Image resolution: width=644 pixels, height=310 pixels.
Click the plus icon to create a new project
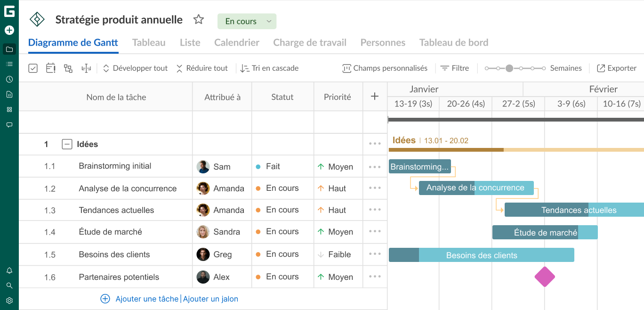click(x=9, y=30)
